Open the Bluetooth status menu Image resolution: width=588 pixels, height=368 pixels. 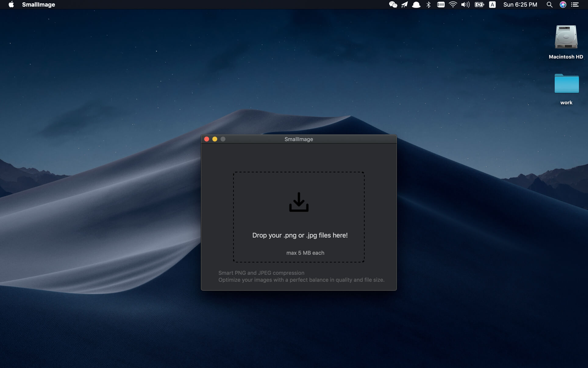[x=428, y=5]
